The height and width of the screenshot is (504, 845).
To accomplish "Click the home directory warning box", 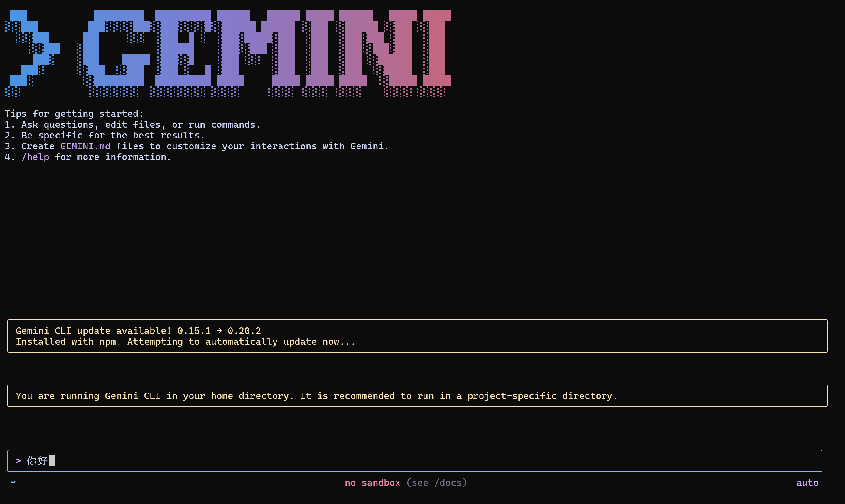I will pyautogui.click(x=417, y=396).
